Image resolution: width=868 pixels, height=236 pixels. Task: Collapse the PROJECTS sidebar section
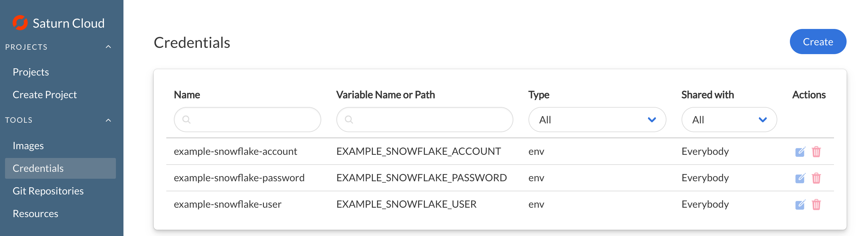point(108,47)
